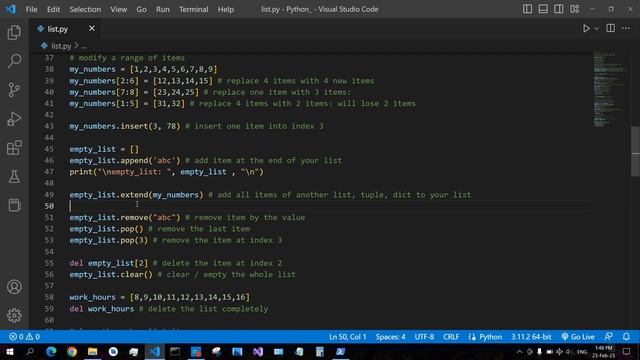Screen dimensions: 640x360
Task: Open the Terminal menu
Action: tap(193, 9)
